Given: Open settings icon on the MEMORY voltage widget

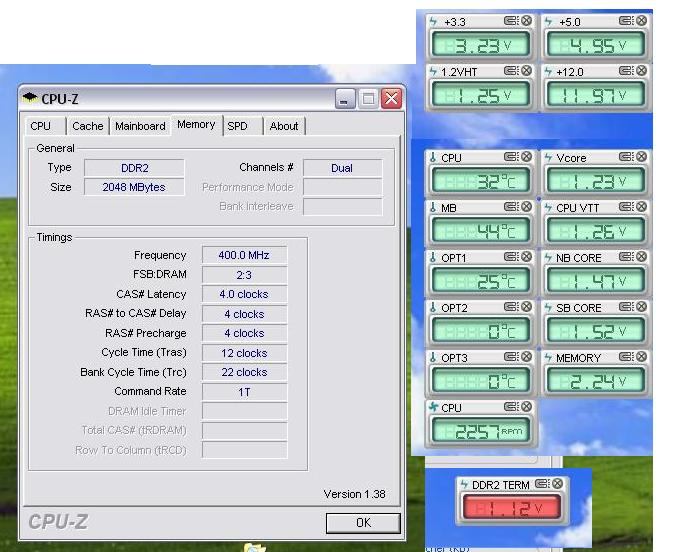Looking at the screenshot, I should (626, 357).
